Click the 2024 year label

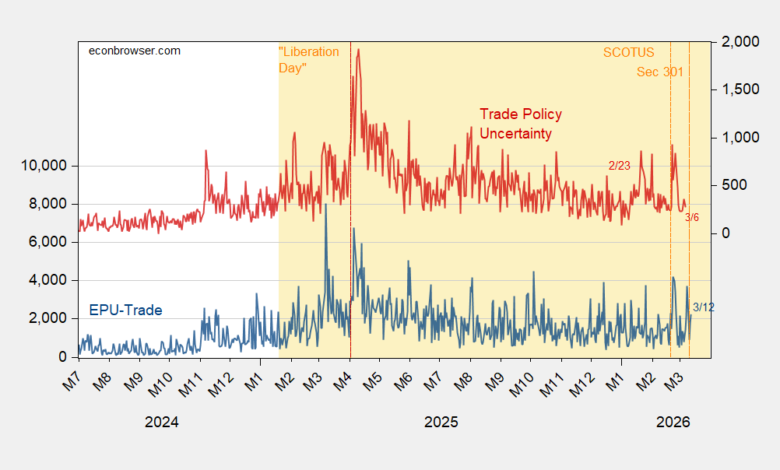point(162,422)
